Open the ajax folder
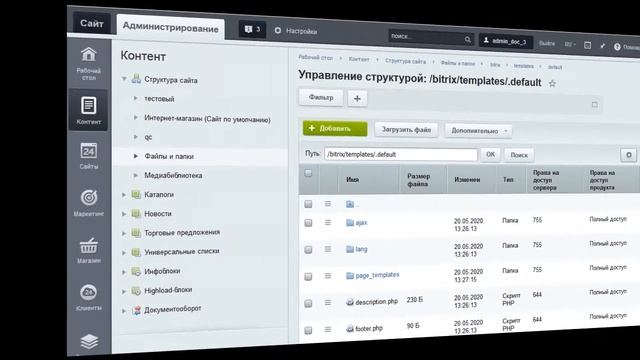 361,223
